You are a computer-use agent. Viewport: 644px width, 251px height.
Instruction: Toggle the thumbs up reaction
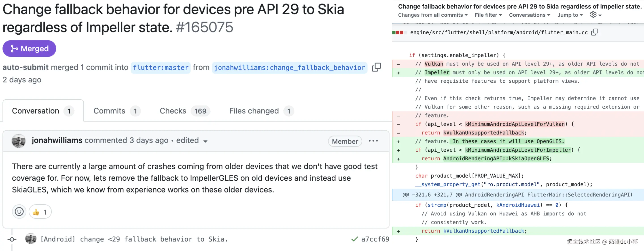(40, 212)
